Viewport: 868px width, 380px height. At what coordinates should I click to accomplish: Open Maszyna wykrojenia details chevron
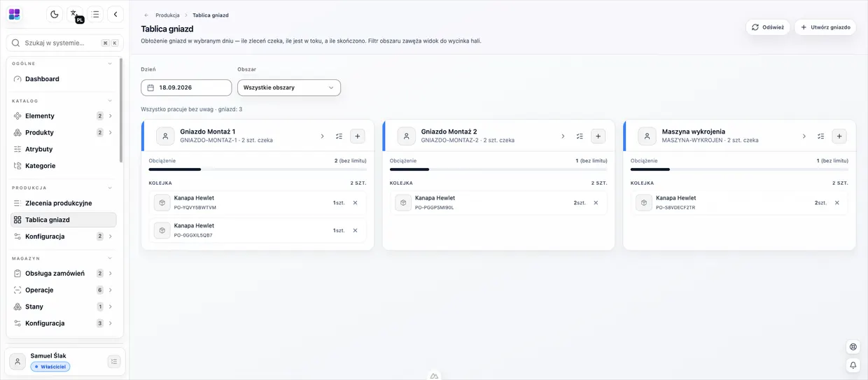coord(804,136)
